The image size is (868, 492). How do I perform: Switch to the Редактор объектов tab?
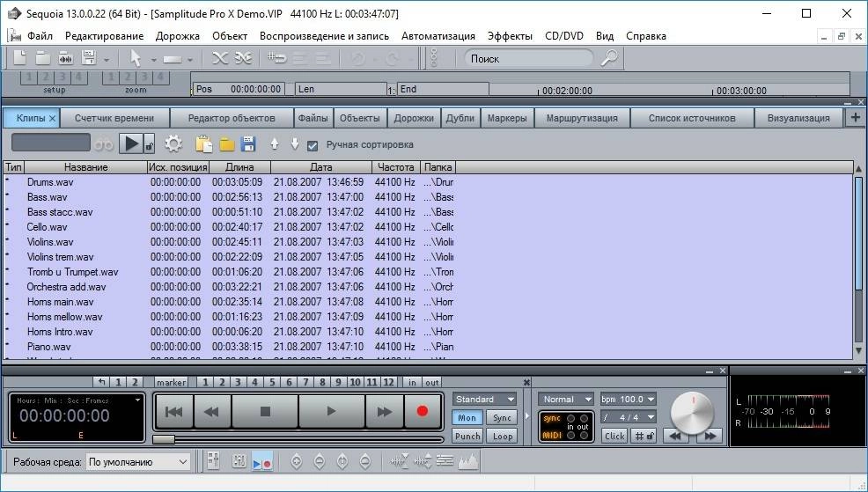click(232, 118)
